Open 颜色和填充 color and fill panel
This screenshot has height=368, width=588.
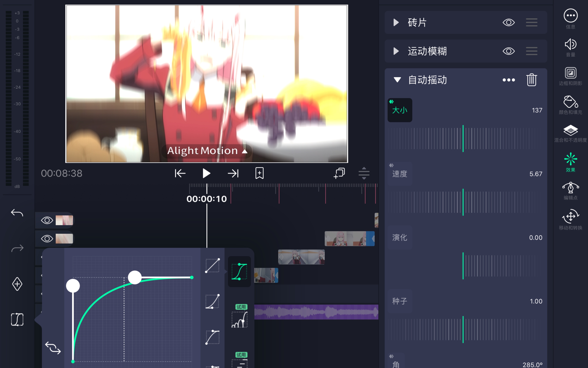point(570,102)
